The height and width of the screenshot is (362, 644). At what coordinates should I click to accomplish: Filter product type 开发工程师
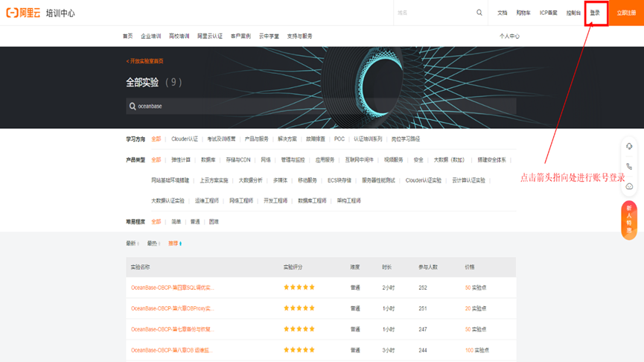(x=275, y=201)
